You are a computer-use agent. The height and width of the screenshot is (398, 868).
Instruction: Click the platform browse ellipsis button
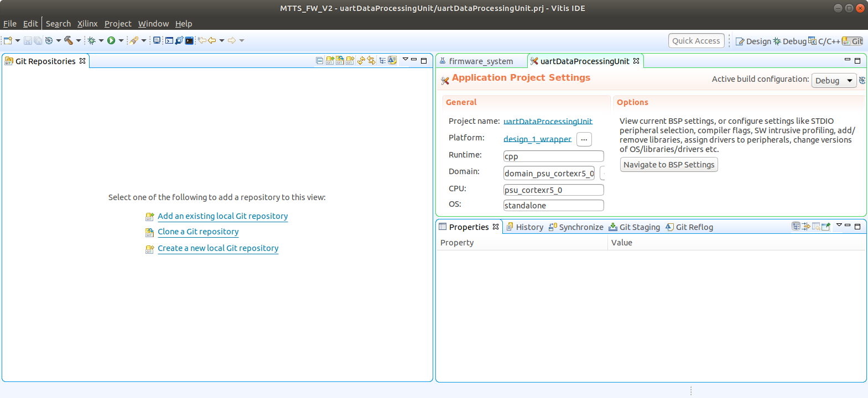click(x=584, y=139)
